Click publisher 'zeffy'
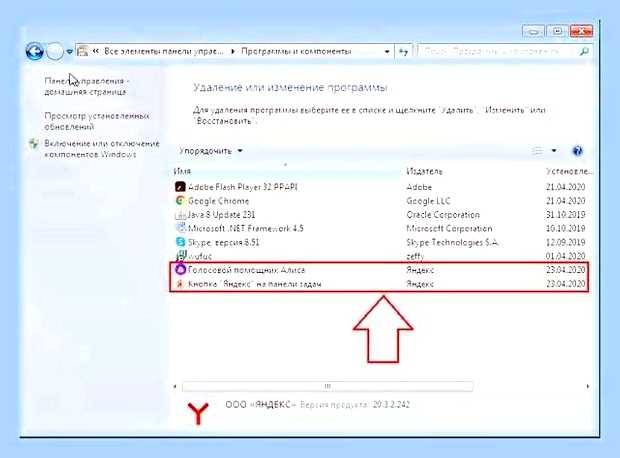This screenshot has width=620, height=458. click(x=415, y=256)
